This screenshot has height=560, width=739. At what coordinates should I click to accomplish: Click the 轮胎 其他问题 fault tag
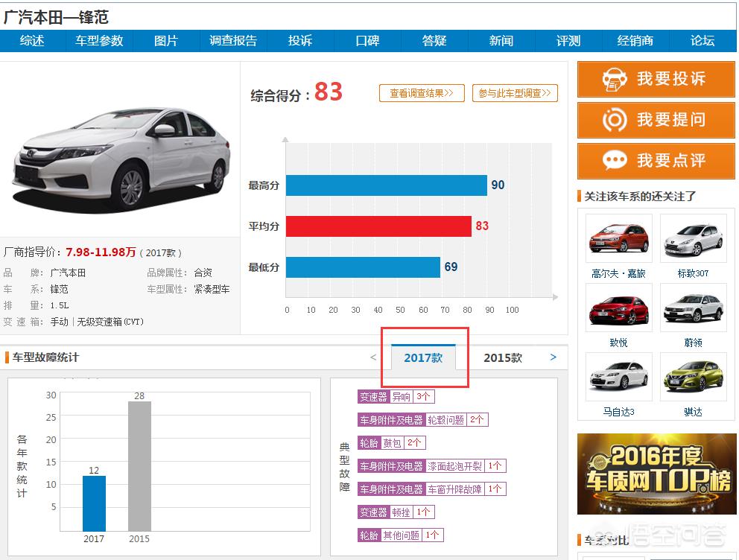tap(401, 535)
